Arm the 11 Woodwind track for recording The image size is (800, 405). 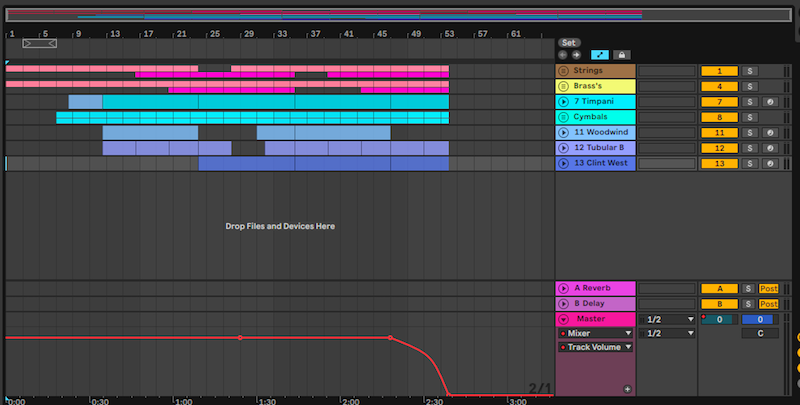[x=770, y=132]
